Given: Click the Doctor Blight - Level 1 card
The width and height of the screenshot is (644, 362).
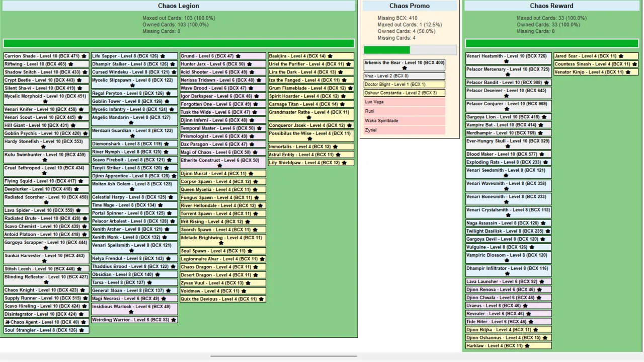Looking at the screenshot, I should [405, 85].
